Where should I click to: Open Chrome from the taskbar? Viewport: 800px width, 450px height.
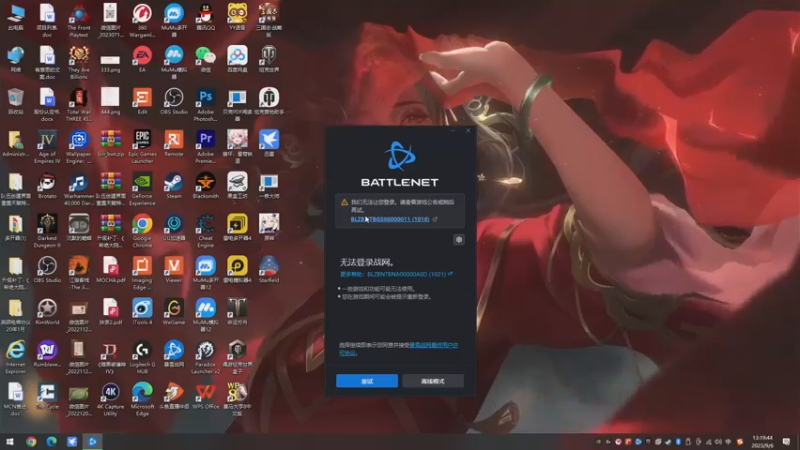coord(31,441)
